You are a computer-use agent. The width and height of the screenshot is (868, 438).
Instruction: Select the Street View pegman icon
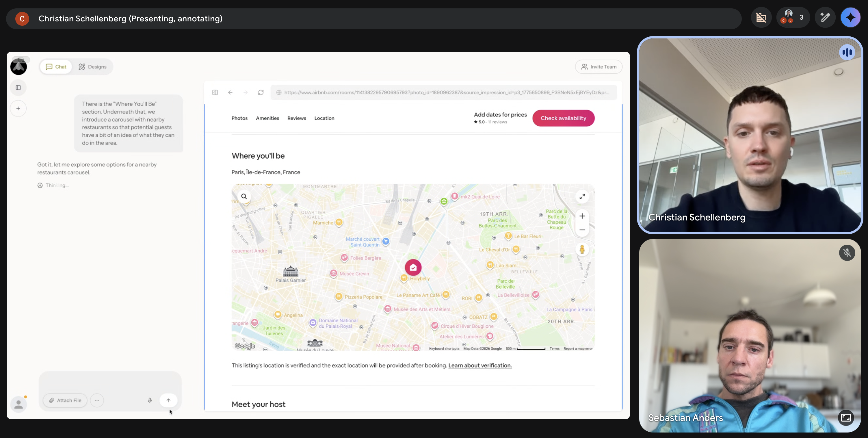pyautogui.click(x=582, y=250)
